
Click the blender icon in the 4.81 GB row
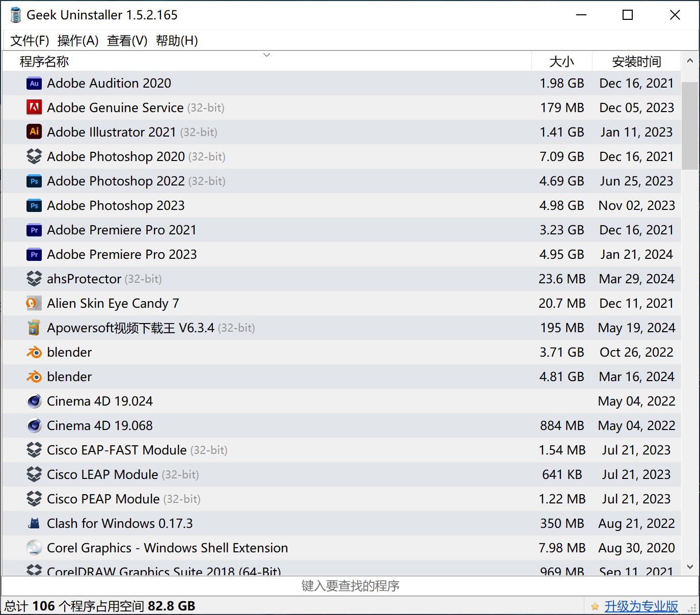[x=34, y=377]
